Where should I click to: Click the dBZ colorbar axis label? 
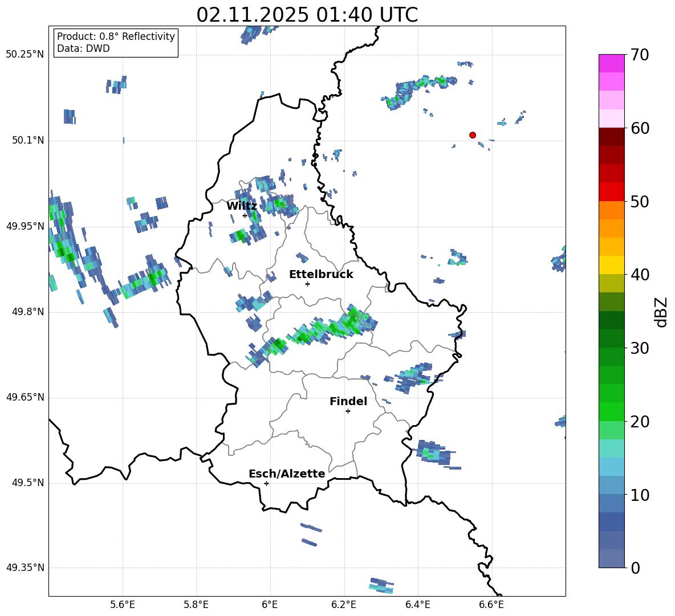coord(661,312)
